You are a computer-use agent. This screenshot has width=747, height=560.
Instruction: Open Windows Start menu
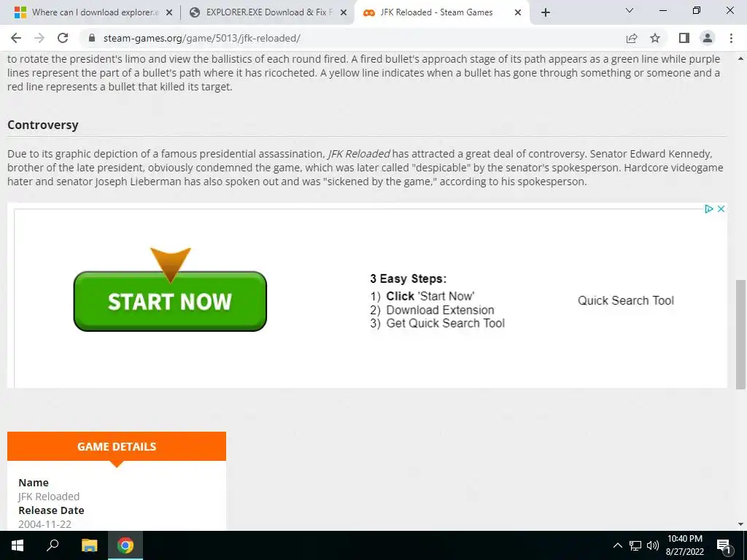coord(18,545)
